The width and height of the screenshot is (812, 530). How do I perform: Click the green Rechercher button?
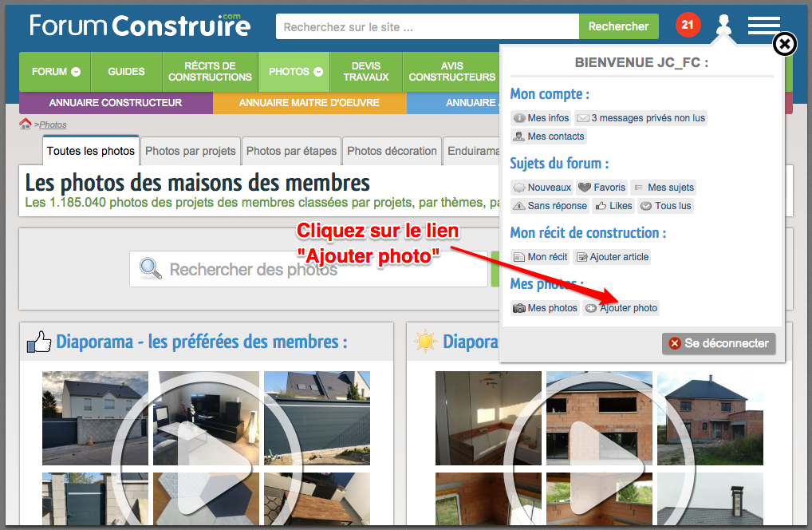pos(619,26)
